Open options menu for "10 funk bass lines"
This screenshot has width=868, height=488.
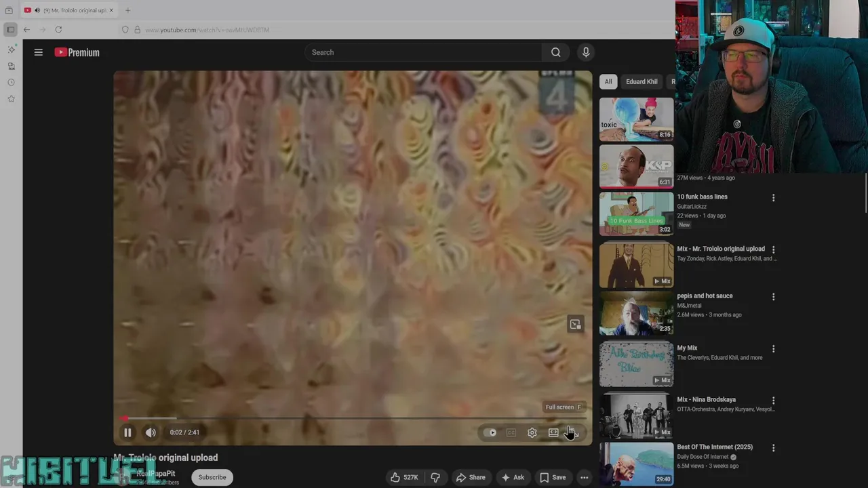pyautogui.click(x=773, y=198)
